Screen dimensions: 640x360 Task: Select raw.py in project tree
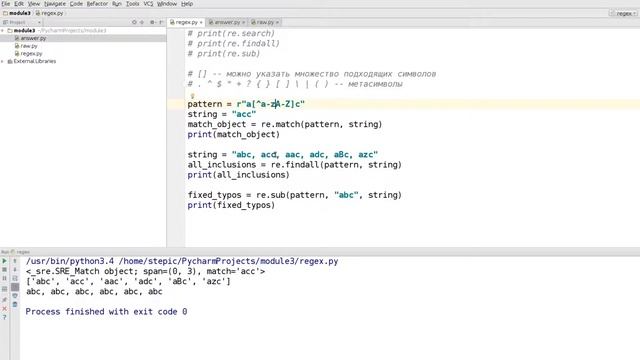pos(29,46)
